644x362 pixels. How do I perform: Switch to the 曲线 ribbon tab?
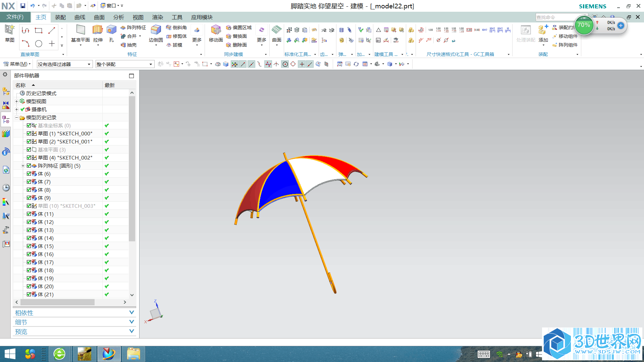[80, 17]
